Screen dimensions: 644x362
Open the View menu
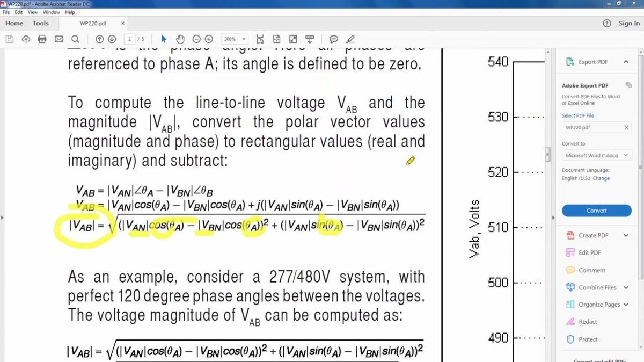point(33,12)
